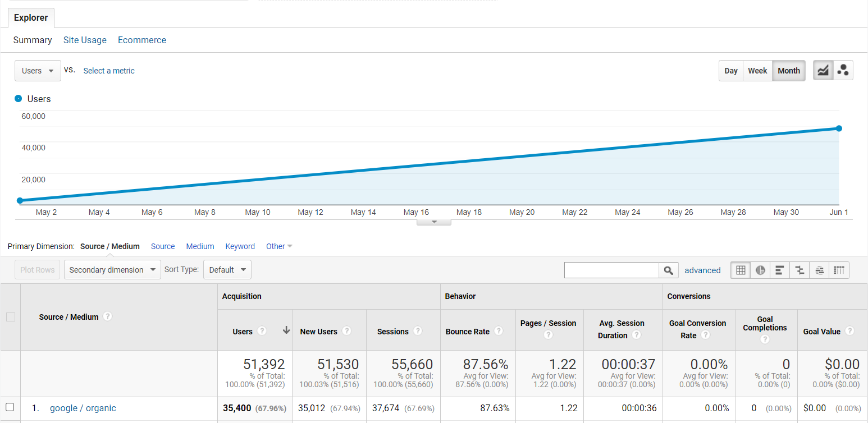This screenshot has width=868, height=423.
Task: Click the advanced filter link
Action: [x=702, y=270]
